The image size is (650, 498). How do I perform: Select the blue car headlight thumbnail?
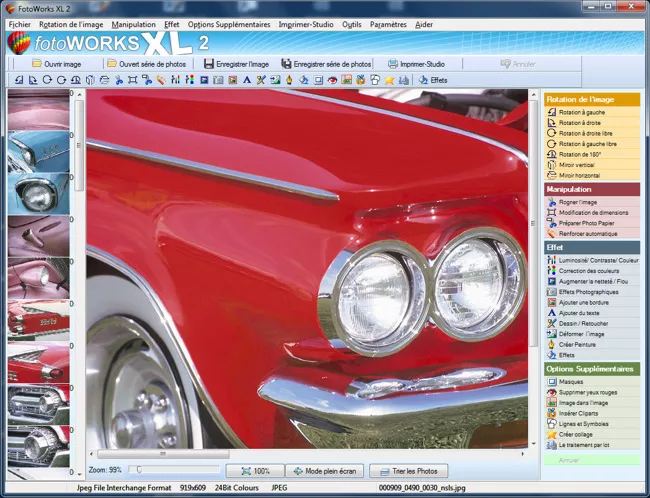click(x=39, y=194)
